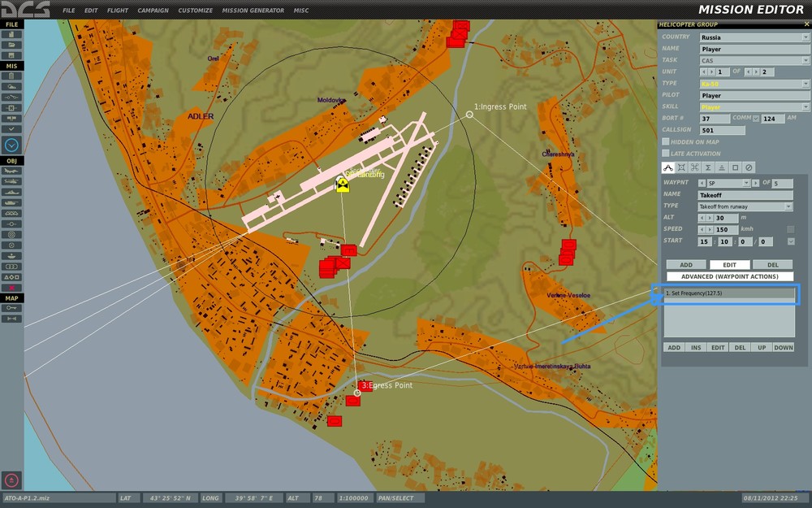Select the ship group object tool
The width and height of the screenshot is (812, 508).
tap(11, 193)
